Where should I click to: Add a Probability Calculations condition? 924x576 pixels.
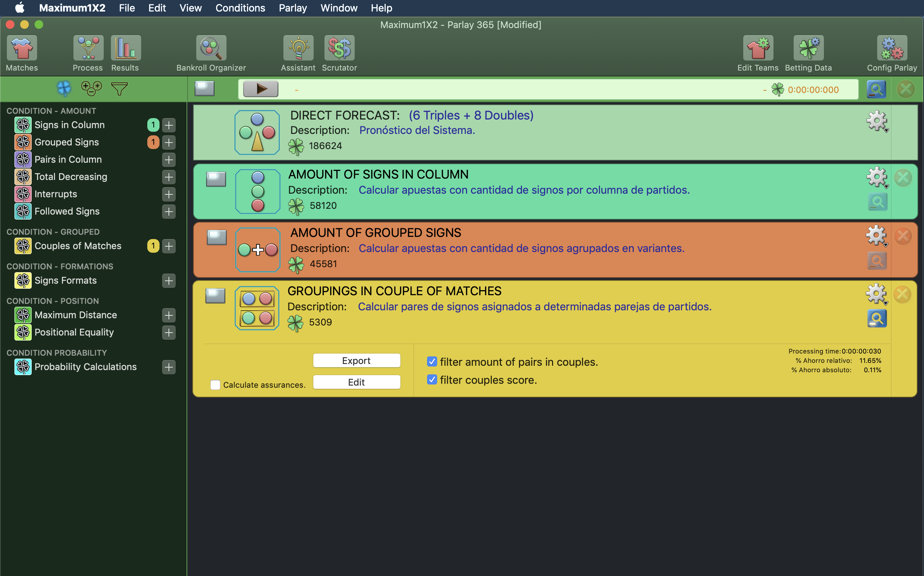pos(169,367)
